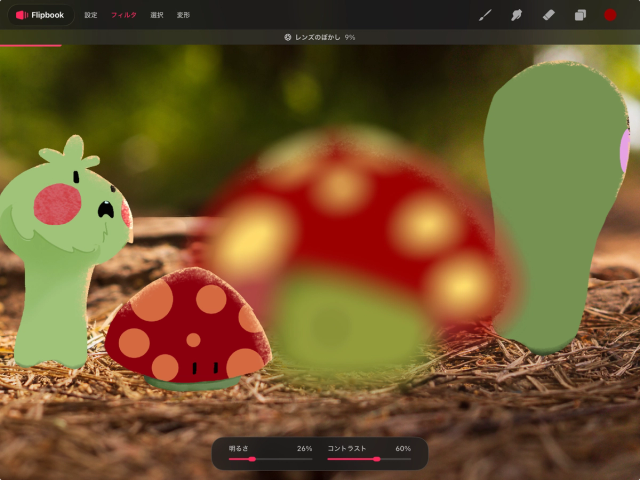Adjust the 明るさ slider
The width and height of the screenshot is (640, 480).
coord(270,459)
